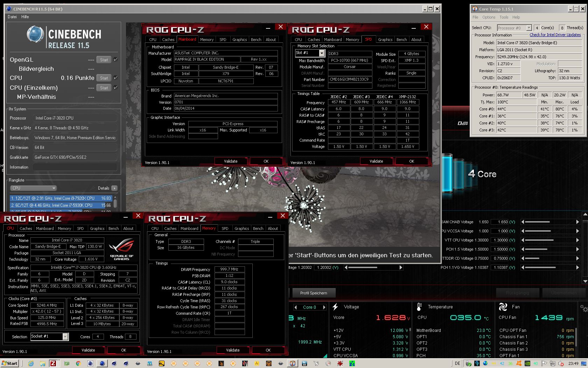Switch to Bench tab in CPU-Z SPD window
The height and width of the screenshot is (368, 588).
click(x=401, y=40)
